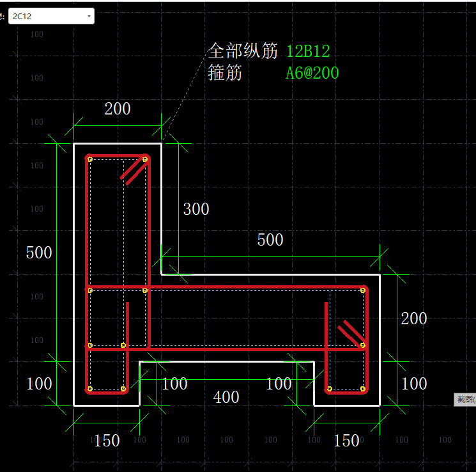The image size is (476, 472).
Task: Select the 箍筋 annotation label
Action: point(225,73)
